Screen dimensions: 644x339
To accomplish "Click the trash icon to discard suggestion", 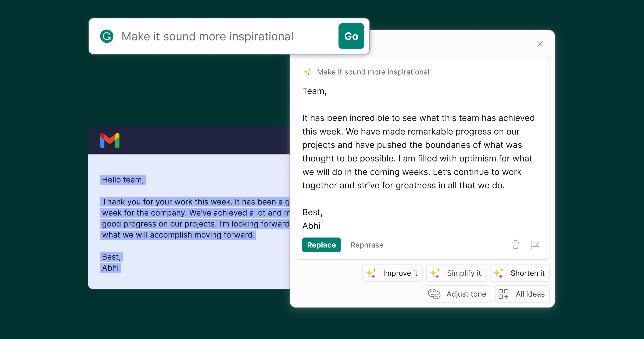I will coord(515,245).
